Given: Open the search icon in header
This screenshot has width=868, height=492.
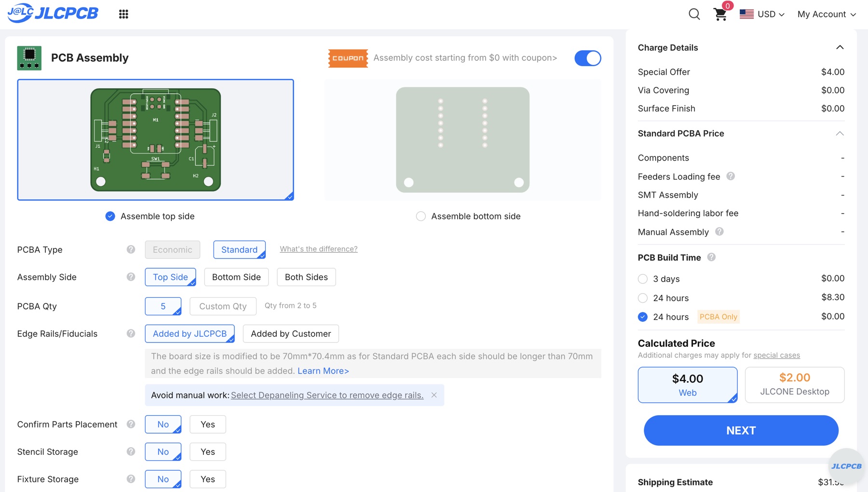Looking at the screenshot, I should coord(694,14).
